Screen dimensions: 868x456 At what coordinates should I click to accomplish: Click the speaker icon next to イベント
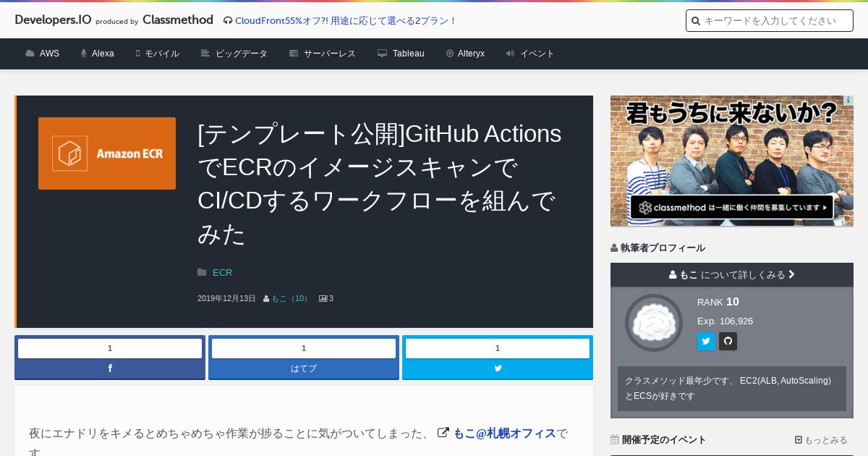pos(510,54)
